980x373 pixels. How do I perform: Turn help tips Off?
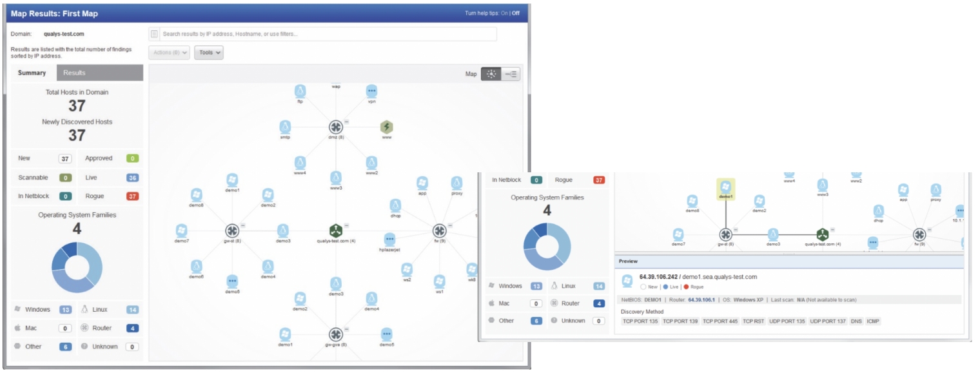point(516,13)
